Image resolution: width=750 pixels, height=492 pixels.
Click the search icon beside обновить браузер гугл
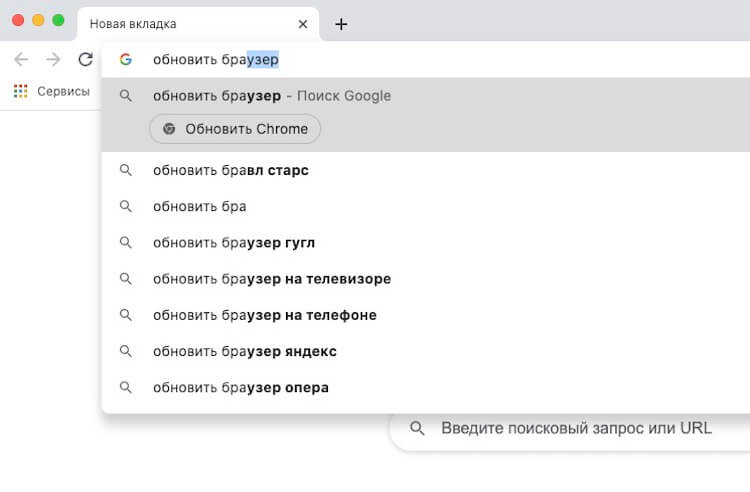tap(126, 243)
